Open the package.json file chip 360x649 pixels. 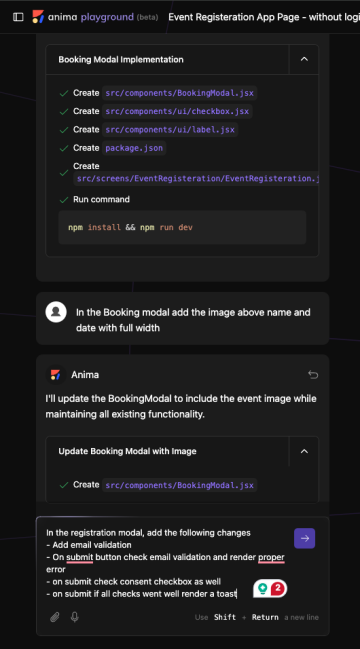tap(134, 148)
